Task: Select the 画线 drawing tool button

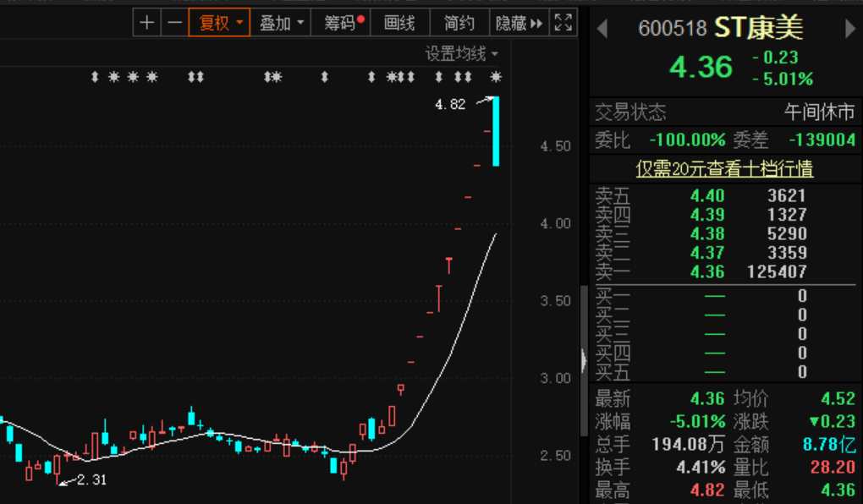Action: [x=399, y=23]
